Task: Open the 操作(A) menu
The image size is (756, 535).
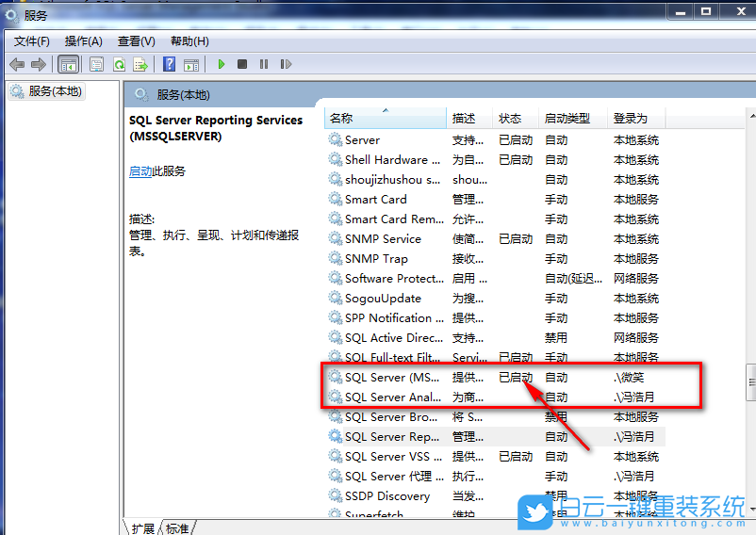Action: pyautogui.click(x=83, y=41)
